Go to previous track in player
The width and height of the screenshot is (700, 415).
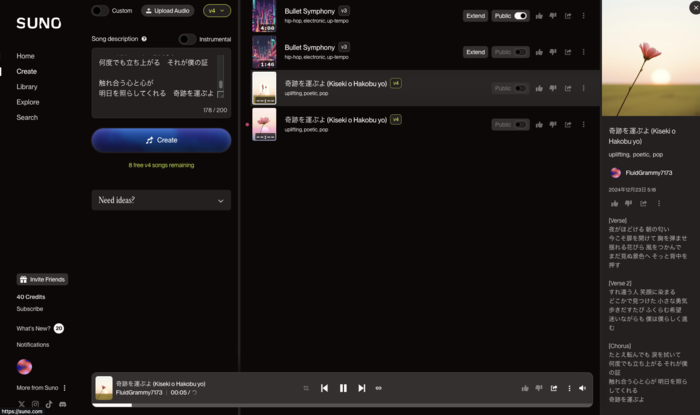point(324,388)
